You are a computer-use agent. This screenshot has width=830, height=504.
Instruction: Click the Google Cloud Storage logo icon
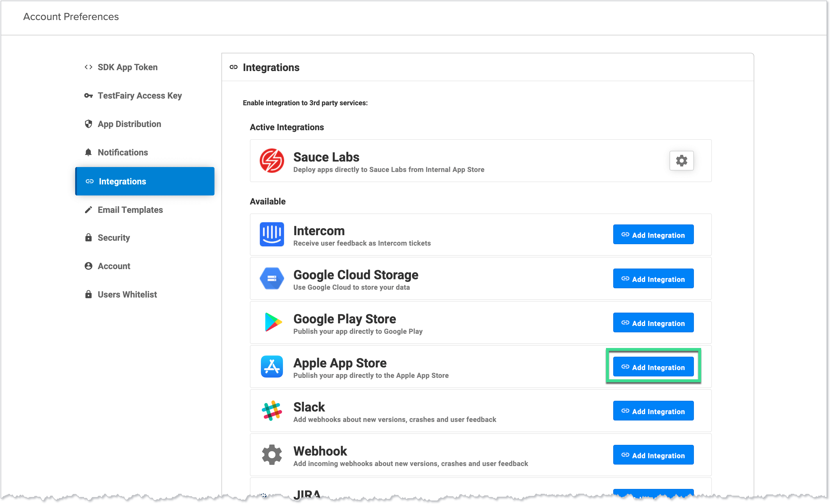[272, 278]
